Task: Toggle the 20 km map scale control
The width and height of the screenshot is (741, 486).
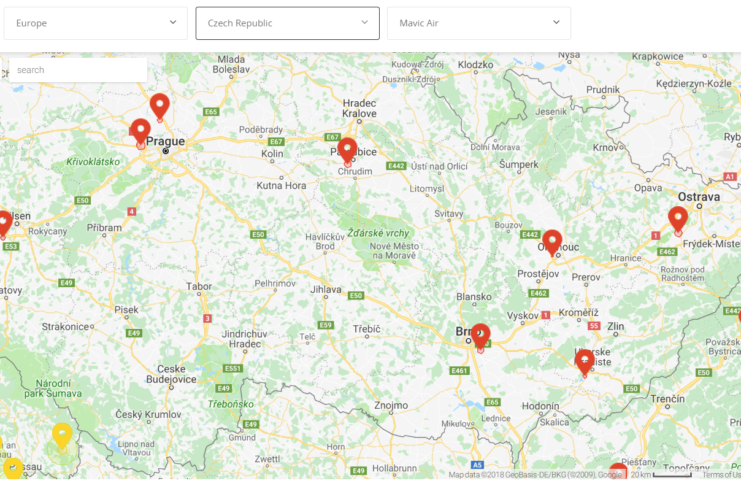Action: [664, 475]
